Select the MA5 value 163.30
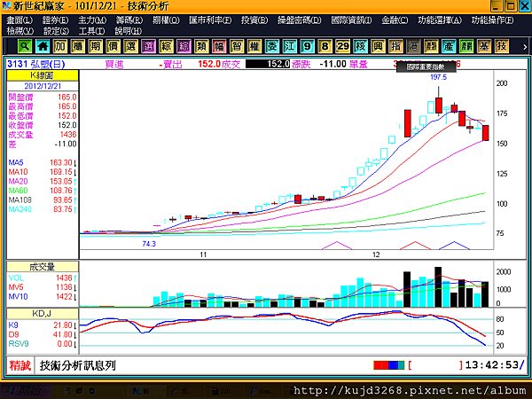Screen dimensions: 532x399 (61, 163)
